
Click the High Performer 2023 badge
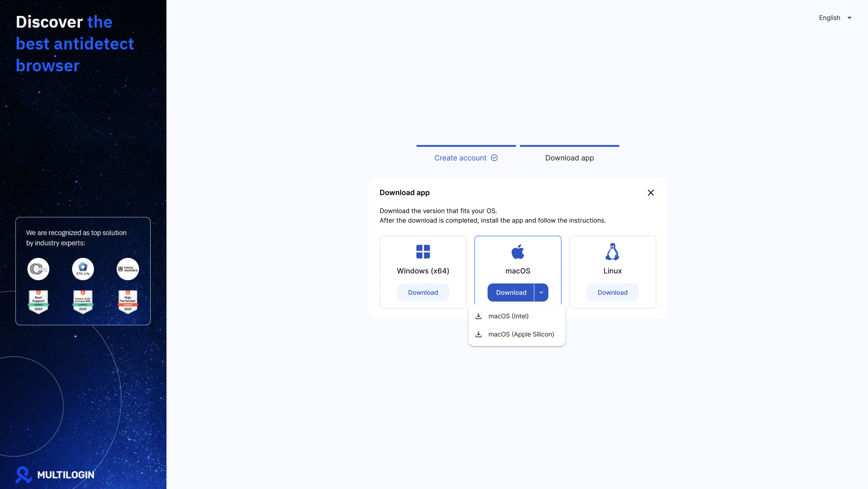[127, 301]
